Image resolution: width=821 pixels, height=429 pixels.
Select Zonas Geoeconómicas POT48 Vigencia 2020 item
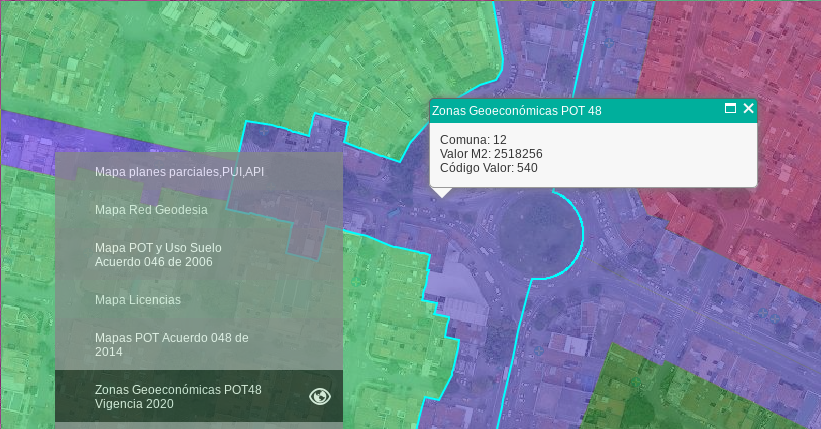coord(199,397)
